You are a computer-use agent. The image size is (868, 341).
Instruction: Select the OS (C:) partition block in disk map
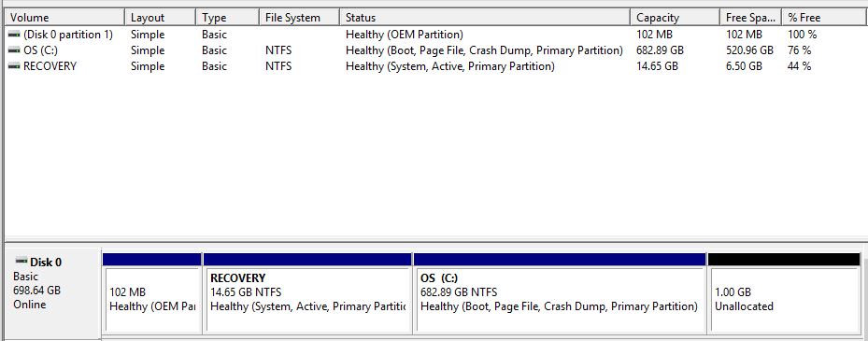click(x=559, y=293)
